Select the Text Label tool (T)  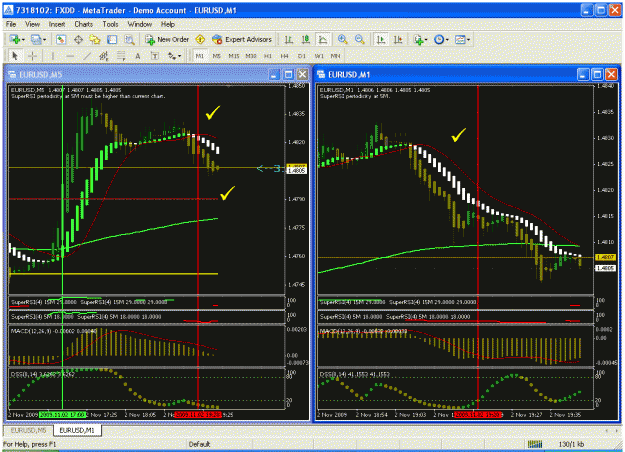click(155, 56)
